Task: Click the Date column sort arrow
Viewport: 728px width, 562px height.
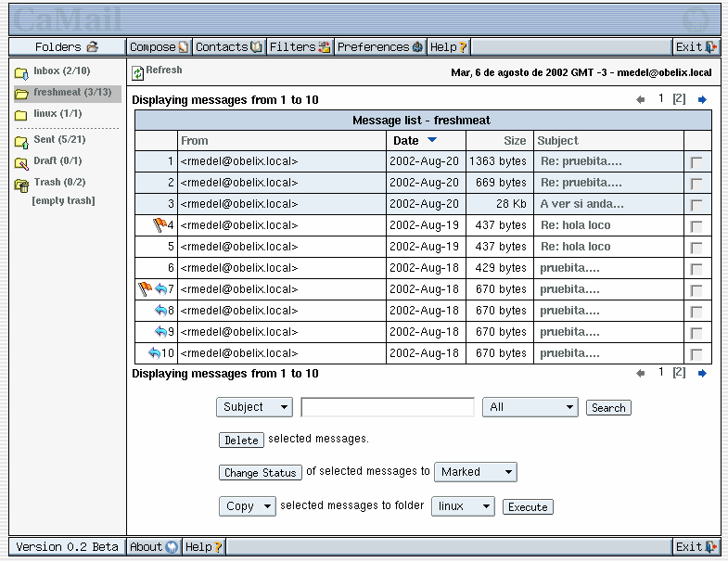Action: (x=432, y=141)
